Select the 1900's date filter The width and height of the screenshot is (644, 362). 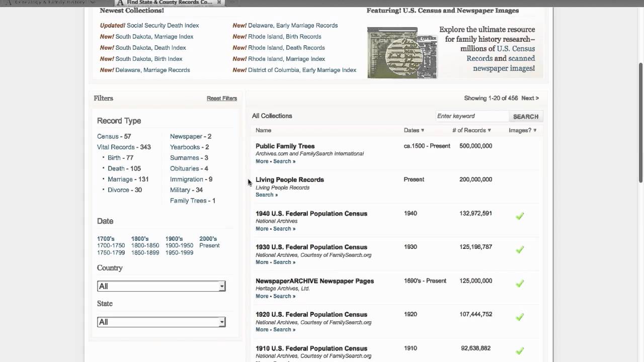[x=174, y=239]
